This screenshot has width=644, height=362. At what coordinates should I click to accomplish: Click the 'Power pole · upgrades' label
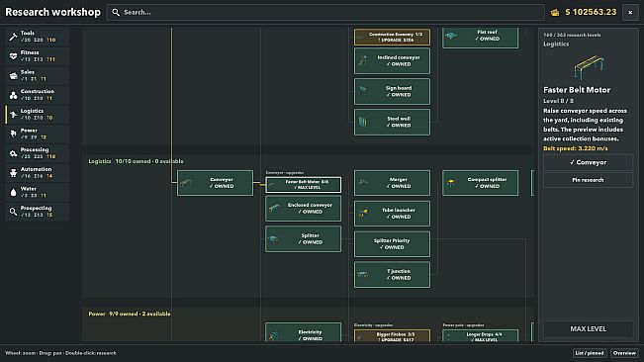pos(463,325)
